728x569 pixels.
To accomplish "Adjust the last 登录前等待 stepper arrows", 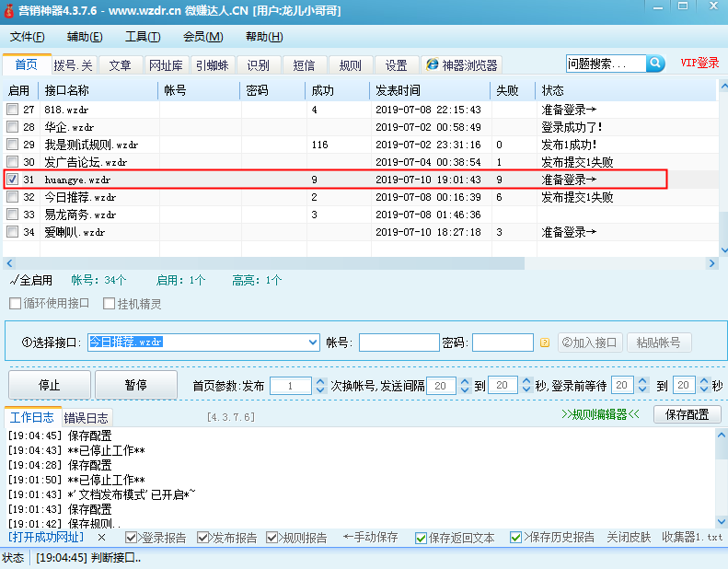I will (x=704, y=385).
